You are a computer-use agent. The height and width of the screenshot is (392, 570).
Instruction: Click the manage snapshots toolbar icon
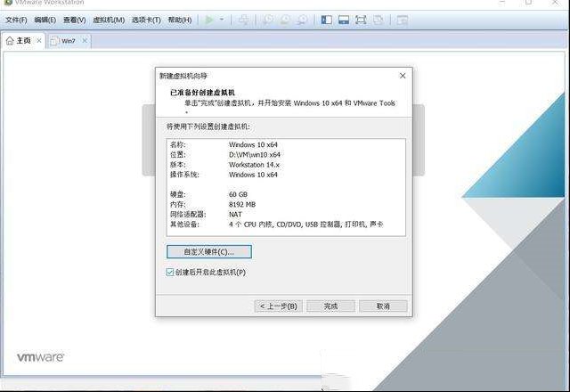(x=302, y=20)
